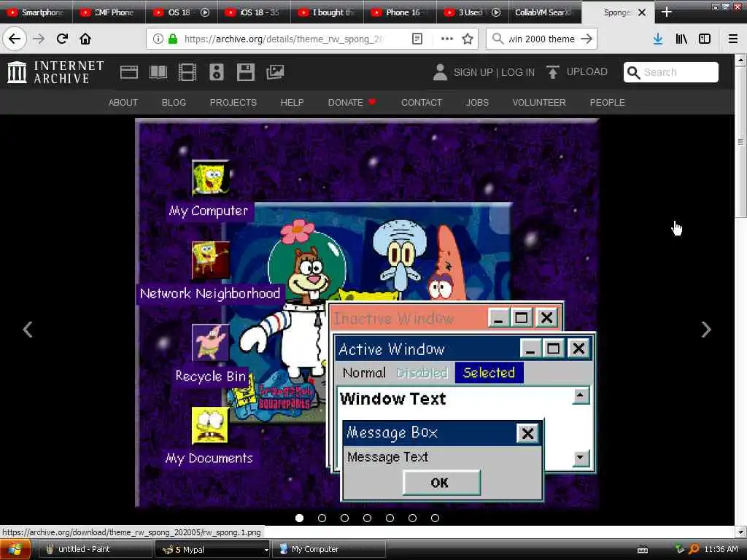Click LOG IN link
The image size is (747, 560).
(518, 72)
